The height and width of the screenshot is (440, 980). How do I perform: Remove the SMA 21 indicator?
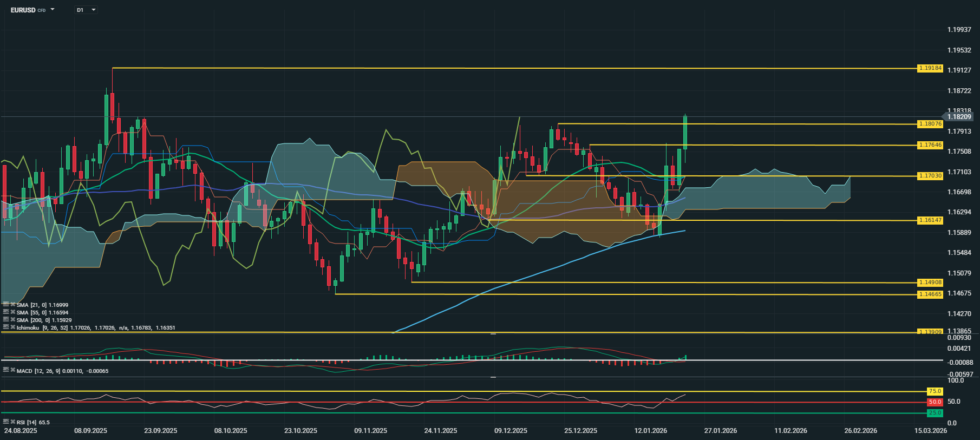(12, 305)
